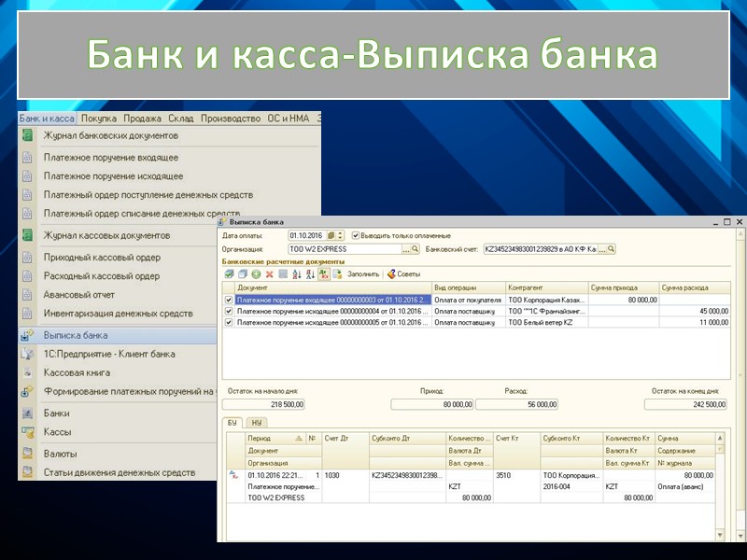Select Приходный кассовый ордер menu item
Viewport: 747px width, 560px height.
coord(102,258)
